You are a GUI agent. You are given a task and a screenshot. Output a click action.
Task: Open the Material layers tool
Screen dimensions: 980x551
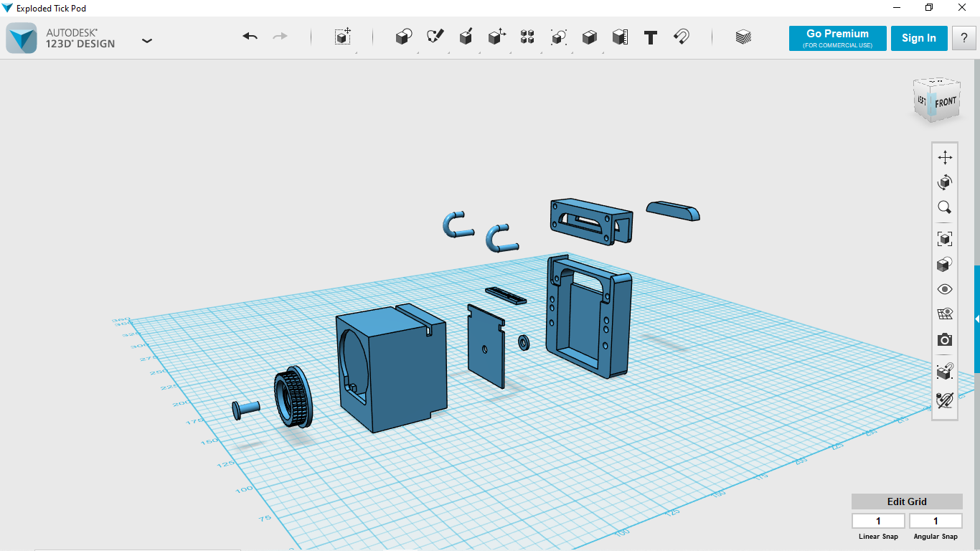pos(743,37)
